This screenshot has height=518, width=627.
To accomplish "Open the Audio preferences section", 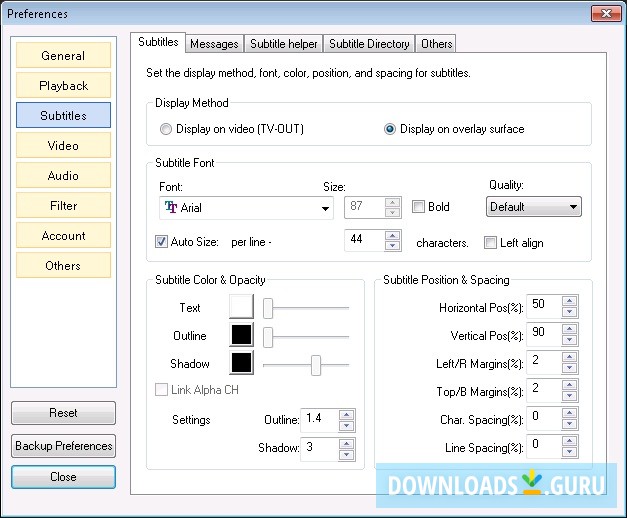I will click(63, 175).
